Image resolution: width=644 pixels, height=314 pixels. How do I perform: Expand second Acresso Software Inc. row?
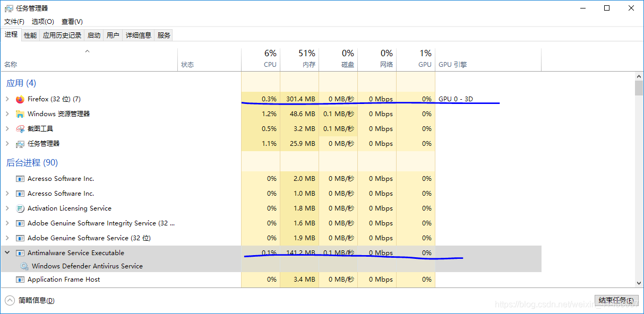tap(7, 194)
